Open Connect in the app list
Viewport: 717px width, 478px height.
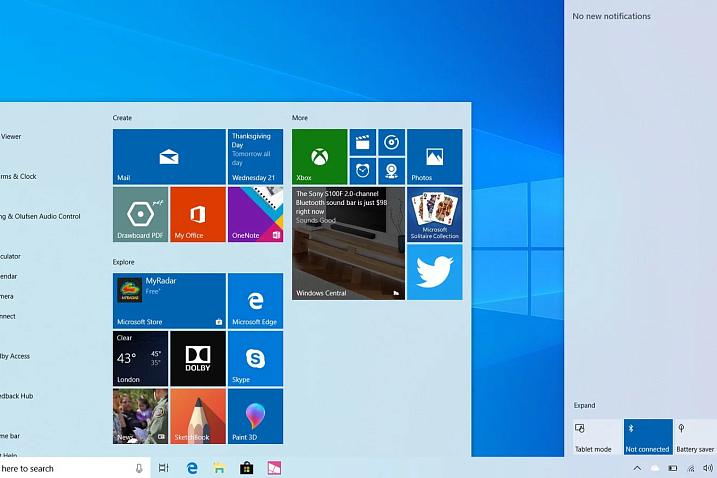click(8, 316)
